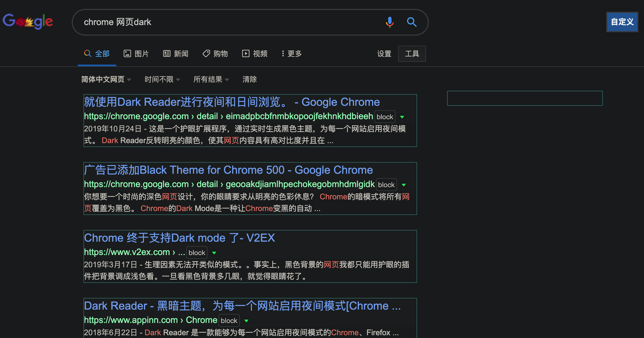Open news results via the 新闻 newspaper icon
The image size is (644, 338).
(167, 53)
